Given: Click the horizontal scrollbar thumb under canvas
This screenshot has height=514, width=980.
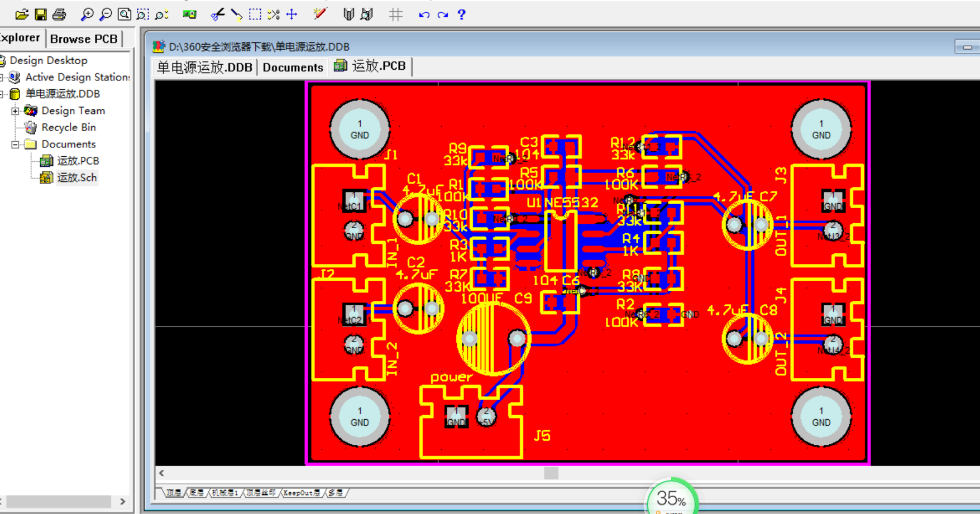Looking at the screenshot, I should [x=551, y=473].
